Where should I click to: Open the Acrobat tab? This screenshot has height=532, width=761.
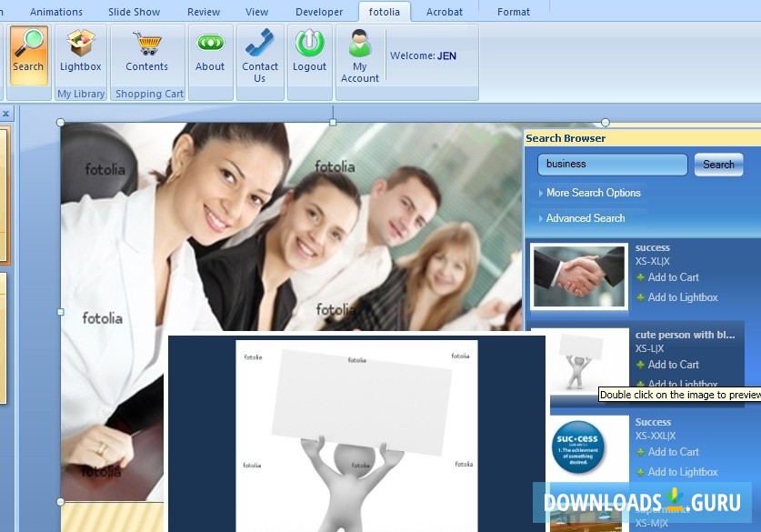point(444,12)
